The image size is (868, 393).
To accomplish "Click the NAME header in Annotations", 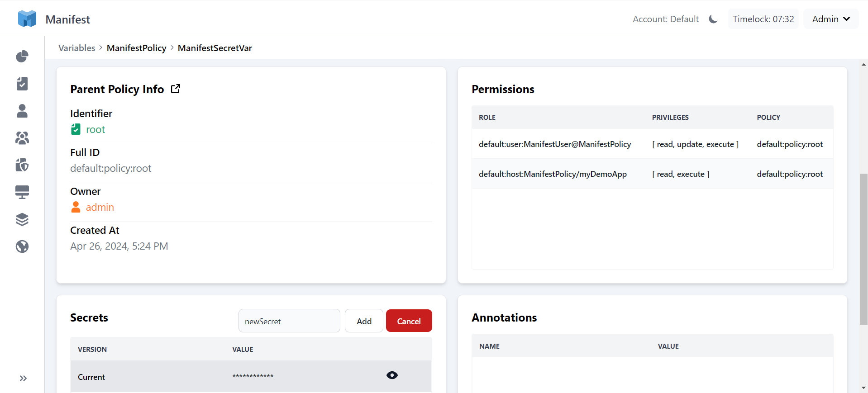I will tap(489, 346).
